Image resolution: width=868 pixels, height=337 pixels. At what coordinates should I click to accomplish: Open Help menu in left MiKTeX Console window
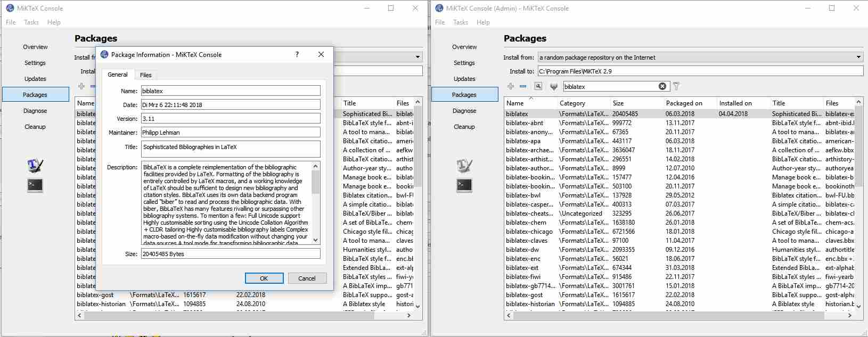[x=54, y=22]
